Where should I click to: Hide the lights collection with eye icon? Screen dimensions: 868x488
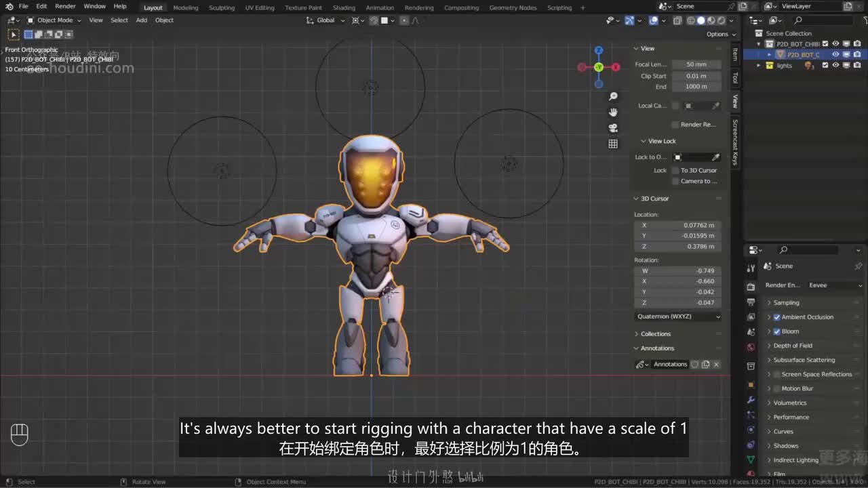[835, 66]
